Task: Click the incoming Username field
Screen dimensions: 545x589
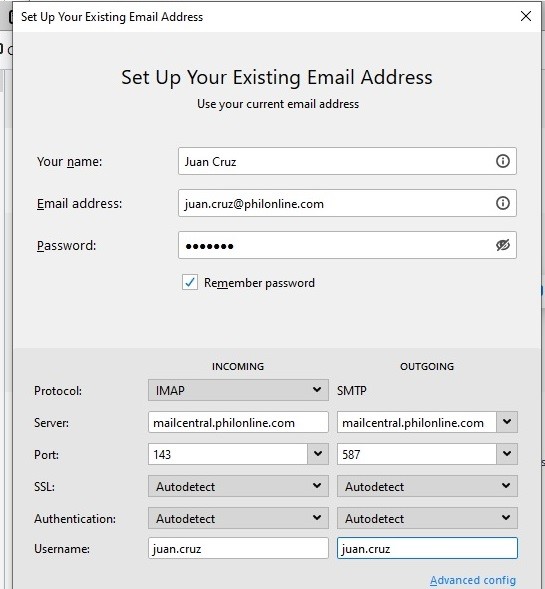Action: (238, 548)
